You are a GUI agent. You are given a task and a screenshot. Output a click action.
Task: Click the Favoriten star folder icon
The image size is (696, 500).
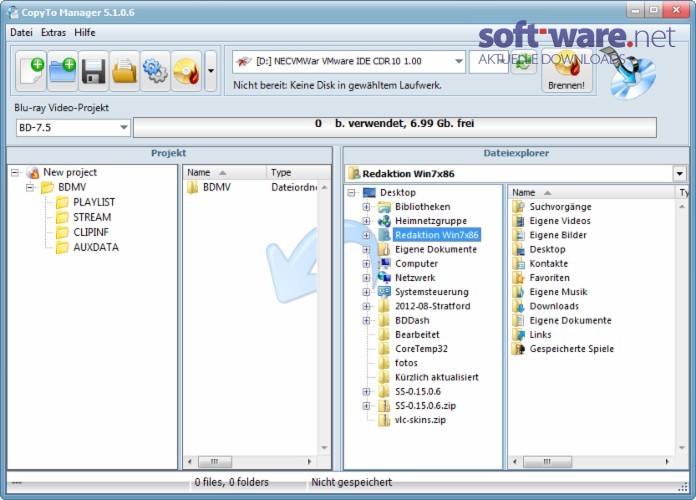coord(518,278)
